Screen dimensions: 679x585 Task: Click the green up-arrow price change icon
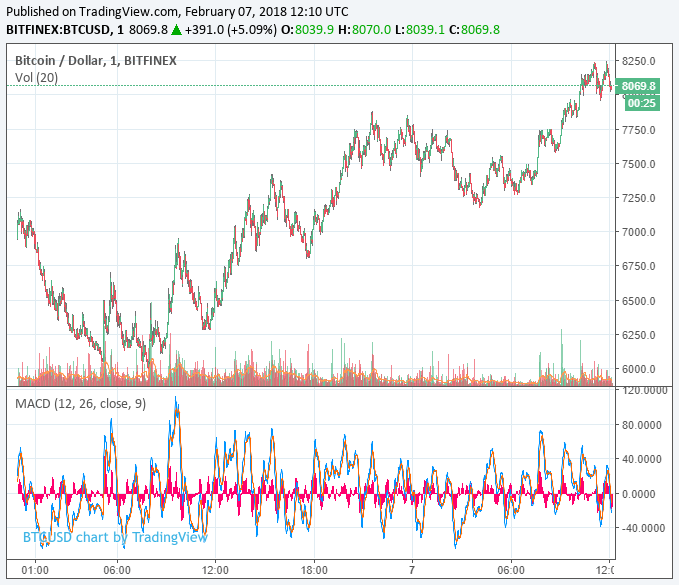click(x=177, y=30)
